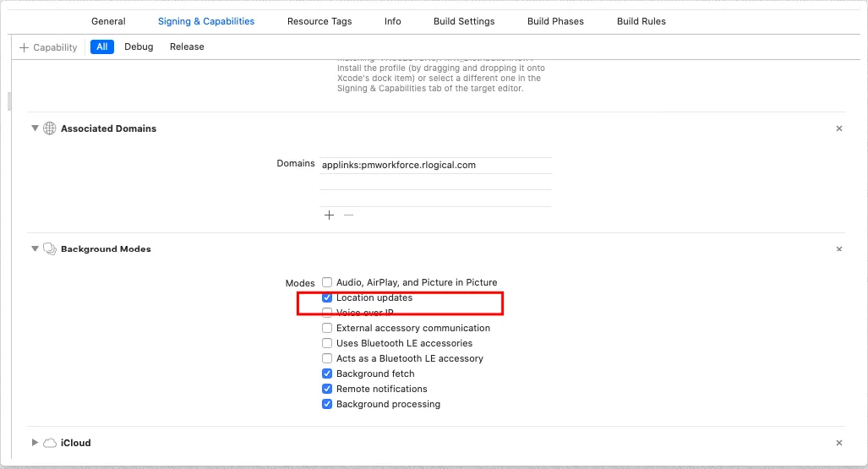
Task: Enable Audio, AirPlay, and Picture in Picture
Action: click(327, 282)
